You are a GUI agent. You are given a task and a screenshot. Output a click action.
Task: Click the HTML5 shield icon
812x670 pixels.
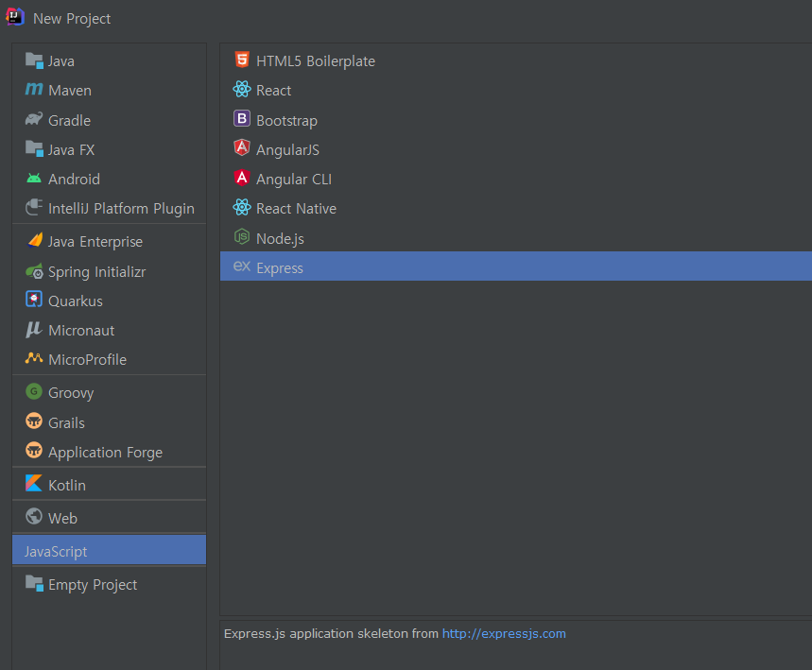242,60
